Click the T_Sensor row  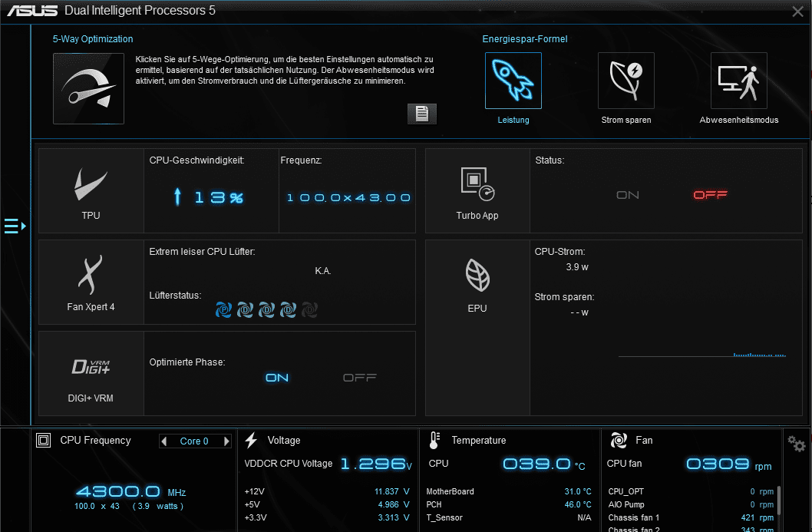(x=509, y=517)
